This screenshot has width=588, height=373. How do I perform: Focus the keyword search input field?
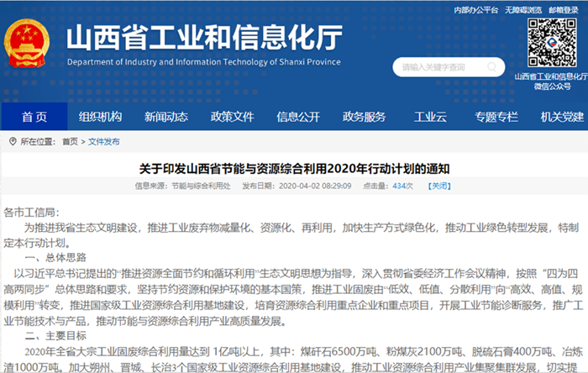449,67
